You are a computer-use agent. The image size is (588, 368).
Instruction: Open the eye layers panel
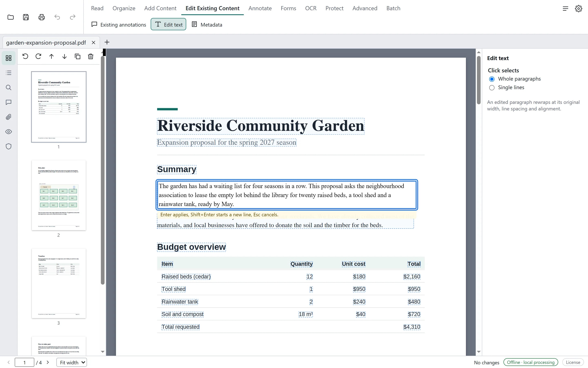tap(9, 132)
